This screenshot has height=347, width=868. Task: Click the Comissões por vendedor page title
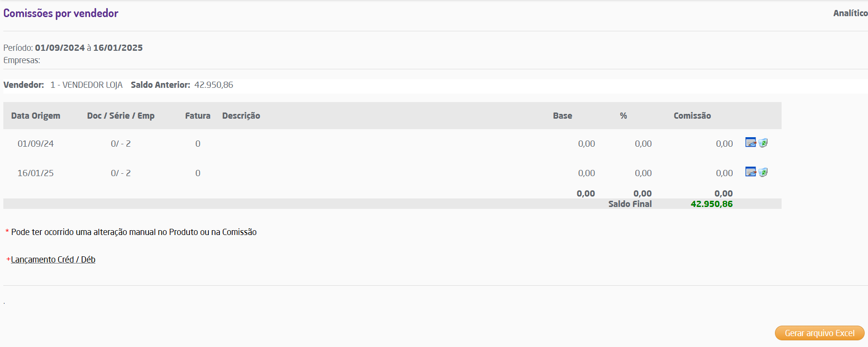(61, 13)
